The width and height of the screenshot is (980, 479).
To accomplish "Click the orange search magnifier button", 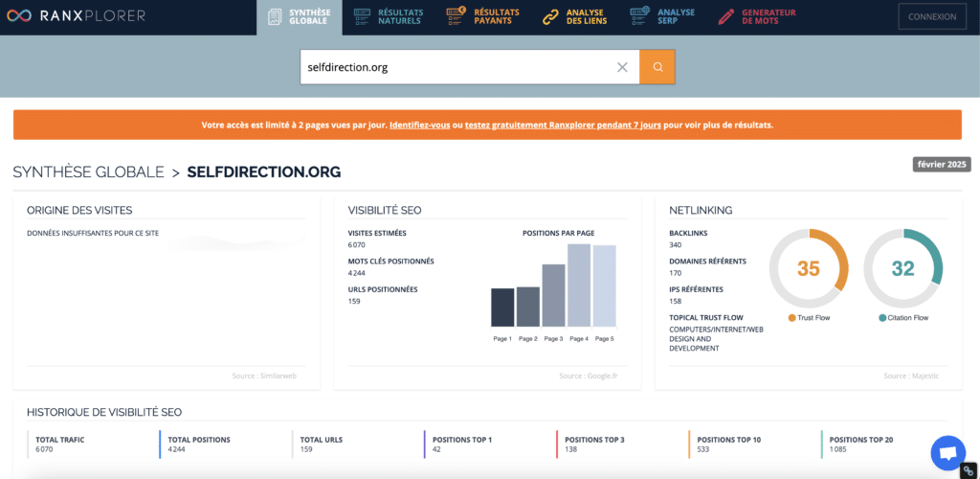I will tap(657, 67).
